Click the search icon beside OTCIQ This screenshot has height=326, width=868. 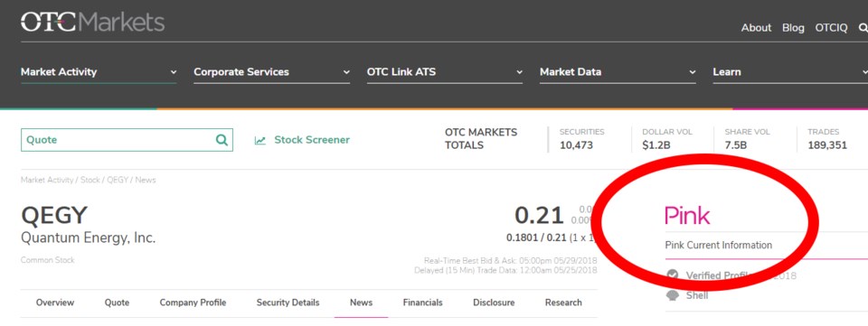click(x=863, y=27)
